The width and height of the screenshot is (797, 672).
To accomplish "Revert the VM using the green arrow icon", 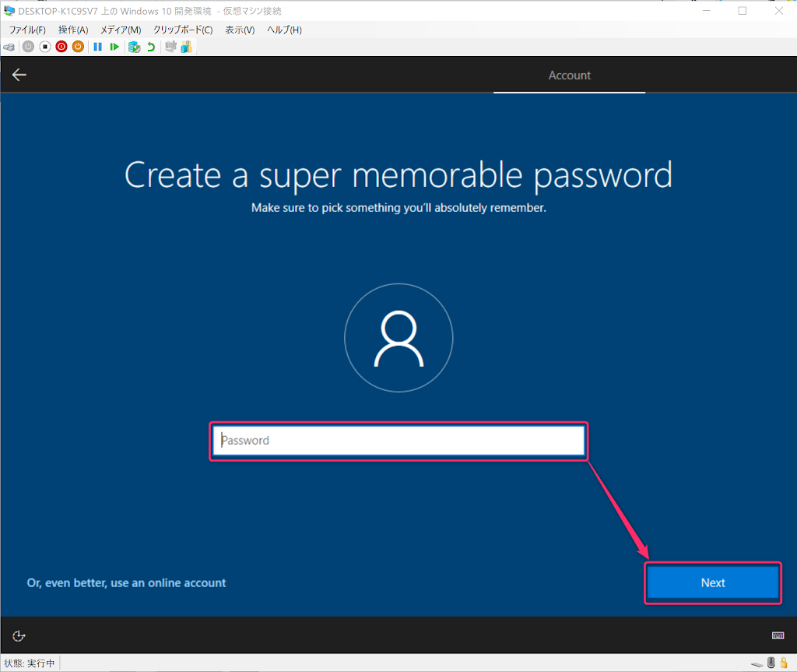I will 151,47.
